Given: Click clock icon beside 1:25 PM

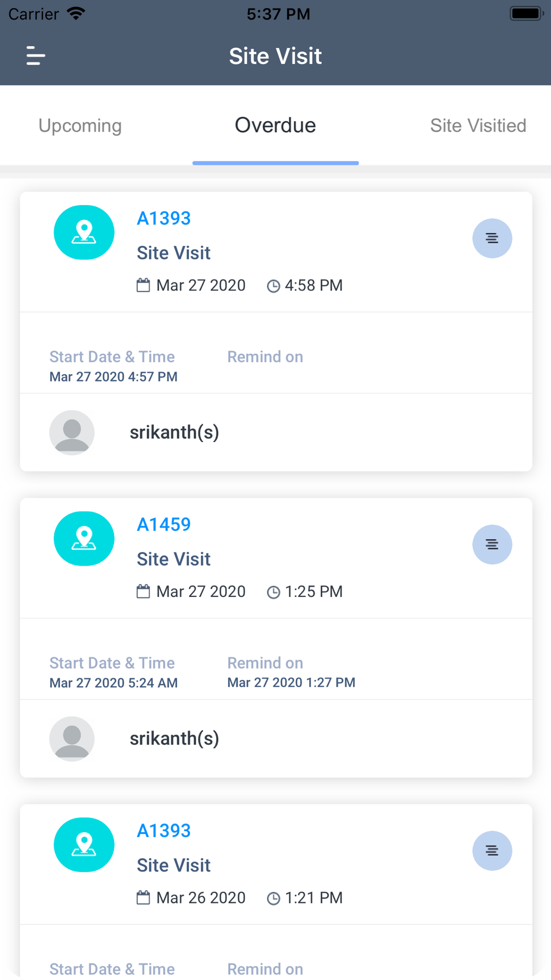Looking at the screenshot, I should (x=273, y=593).
